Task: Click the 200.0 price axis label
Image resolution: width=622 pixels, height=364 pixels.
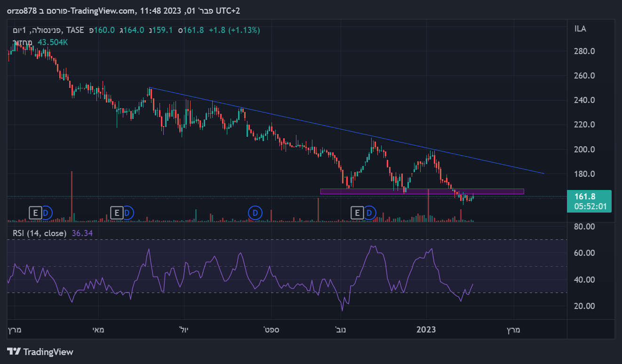Action: (x=585, y=150)
